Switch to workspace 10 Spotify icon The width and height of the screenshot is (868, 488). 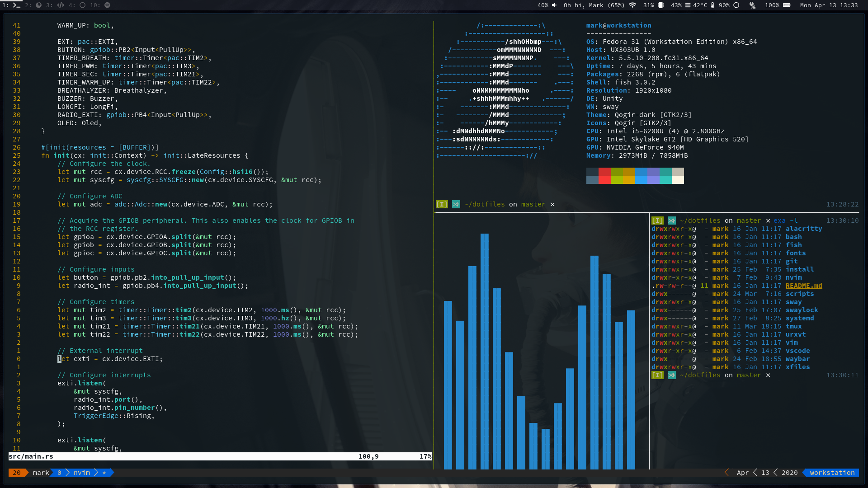point(107,5)
